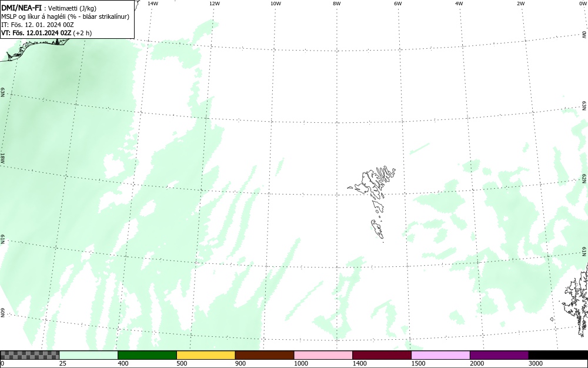
Task: Click the brown 900–1000 legend swatch
Action: (265, 355)
